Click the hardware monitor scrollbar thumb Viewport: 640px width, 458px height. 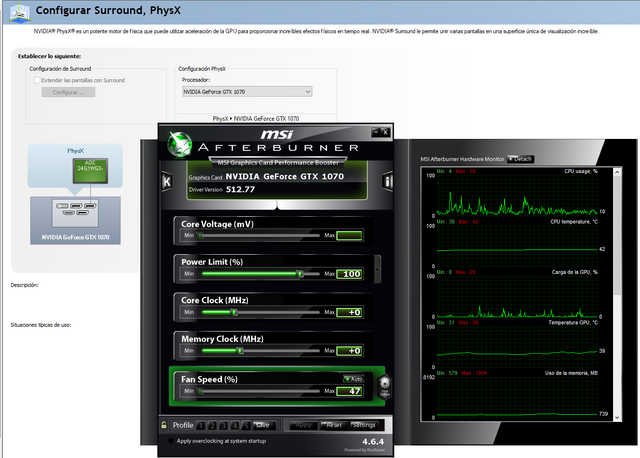click(x=617, y=236)
